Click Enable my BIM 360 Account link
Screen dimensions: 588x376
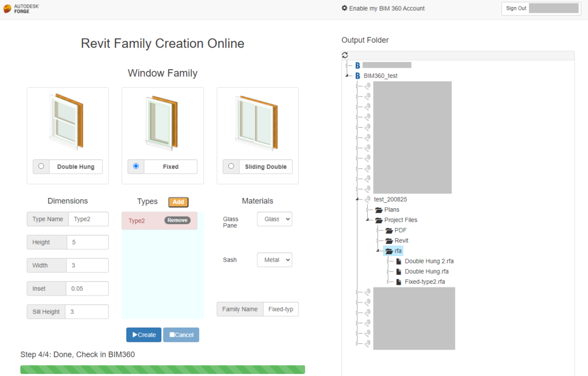(x=386, y=8)
